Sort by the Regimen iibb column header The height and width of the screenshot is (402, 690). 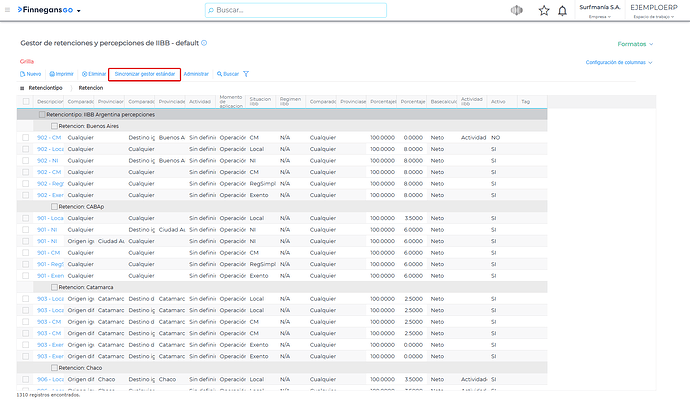(290, 102)
